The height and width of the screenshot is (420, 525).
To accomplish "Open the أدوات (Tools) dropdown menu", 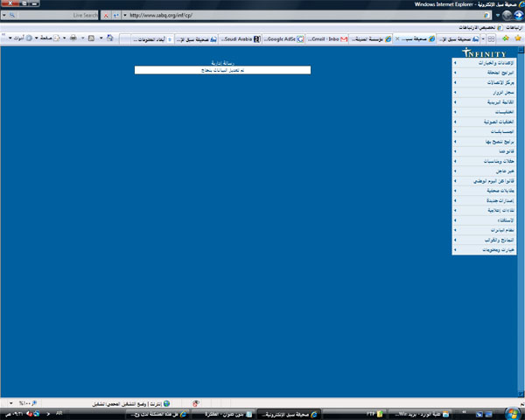I will [x=16, y=38].
